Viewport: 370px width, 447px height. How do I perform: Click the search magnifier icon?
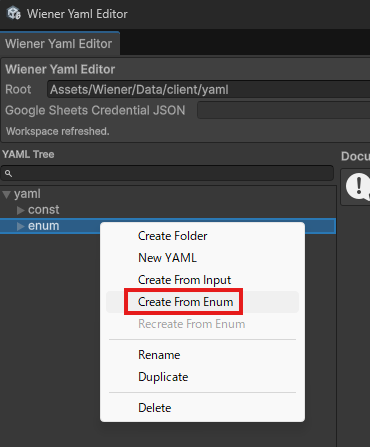[x=9, y=173]
